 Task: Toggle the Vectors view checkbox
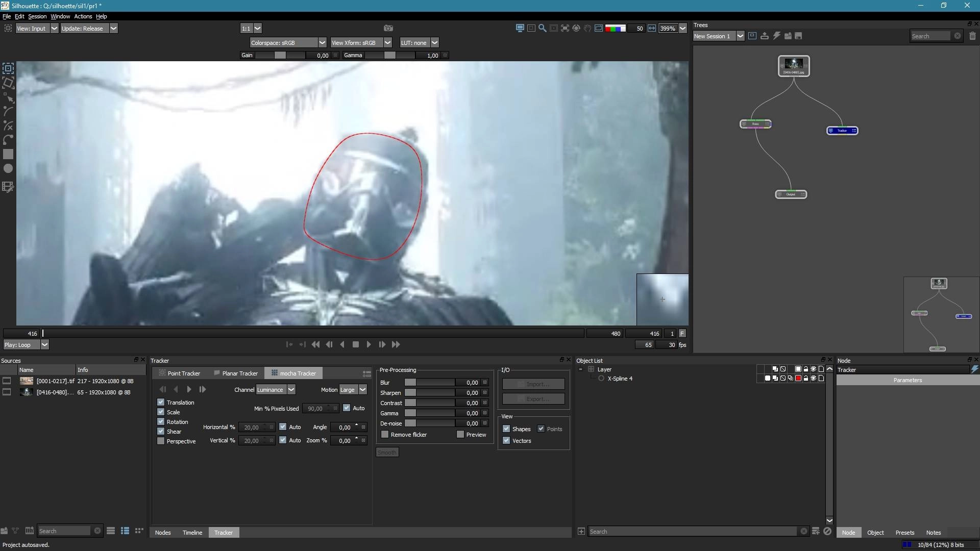coord(506,441)
